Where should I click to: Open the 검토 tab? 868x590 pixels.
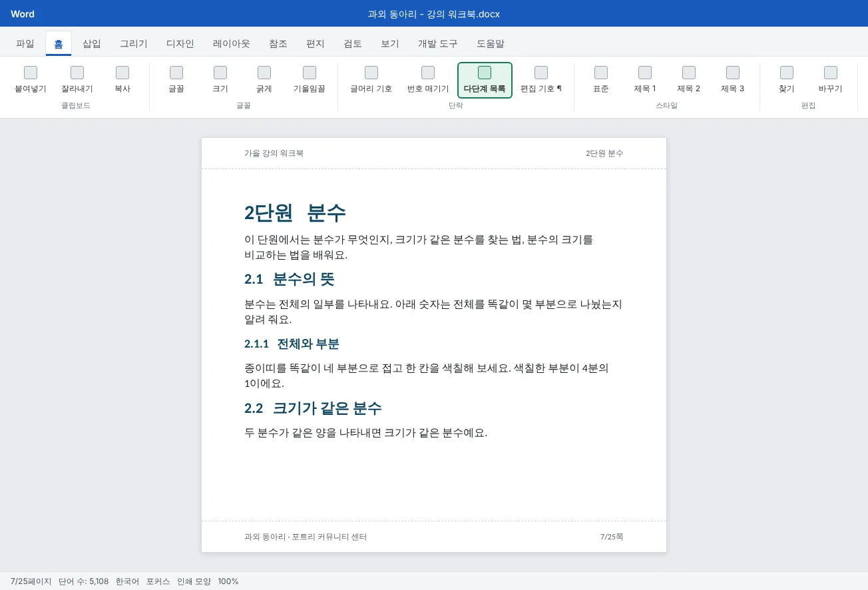[x=353, y=44]
